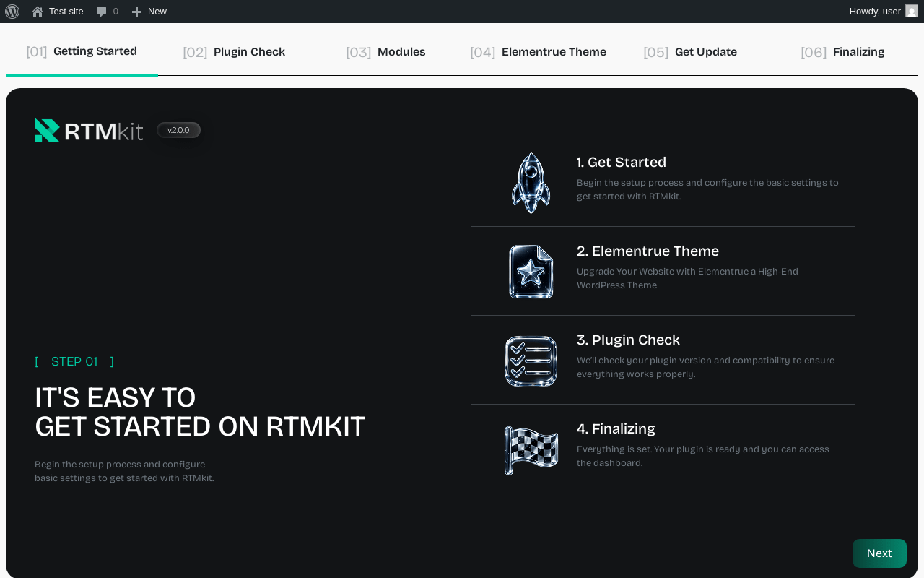Click the '[ STEP 01 ]' label
Screen dimensions: 924x578
[74, 362]
